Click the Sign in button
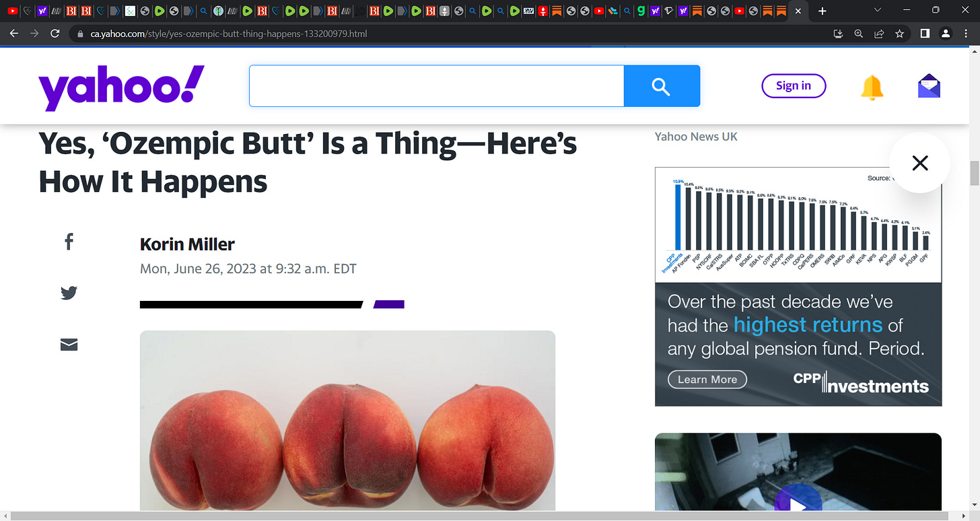 point(794,85)
